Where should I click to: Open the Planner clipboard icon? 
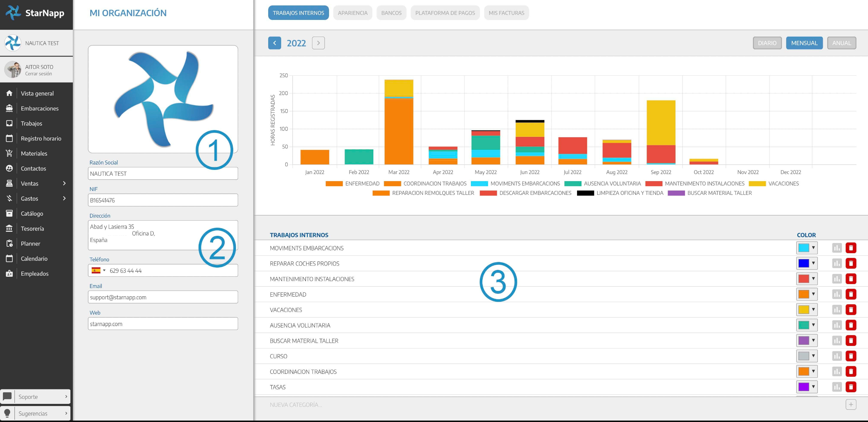coord(9,243)
